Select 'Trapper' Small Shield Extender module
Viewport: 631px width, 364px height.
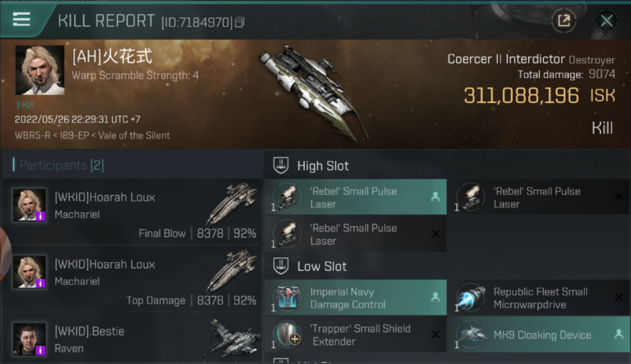click(x=355, y=334)
